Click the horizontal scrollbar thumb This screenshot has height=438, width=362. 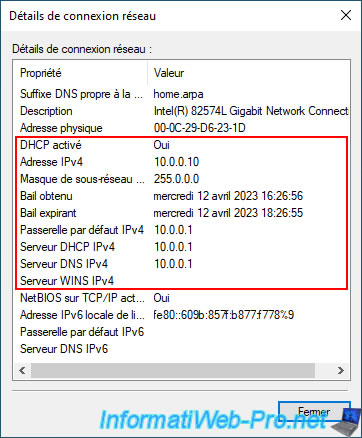pos(173,370)
